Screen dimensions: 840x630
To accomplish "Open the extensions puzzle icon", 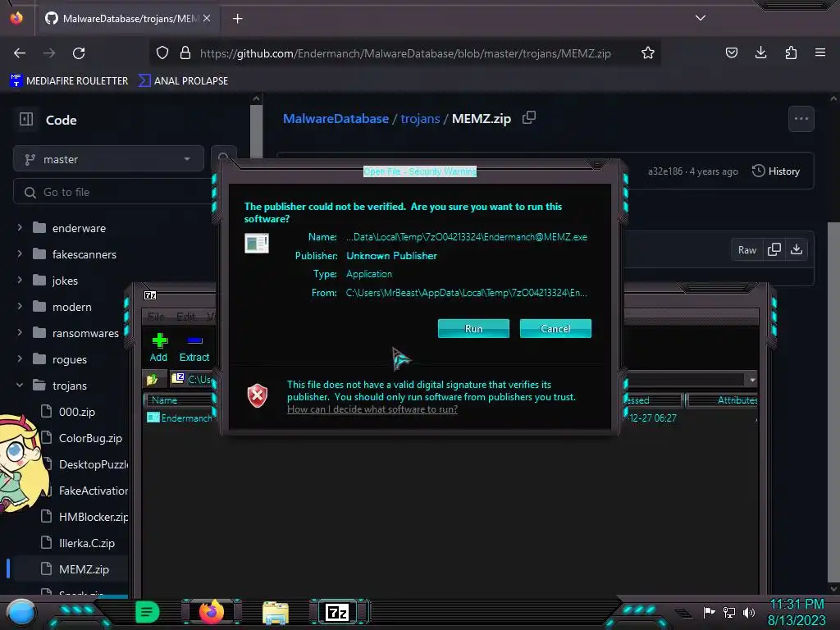I will click(791, 53).
